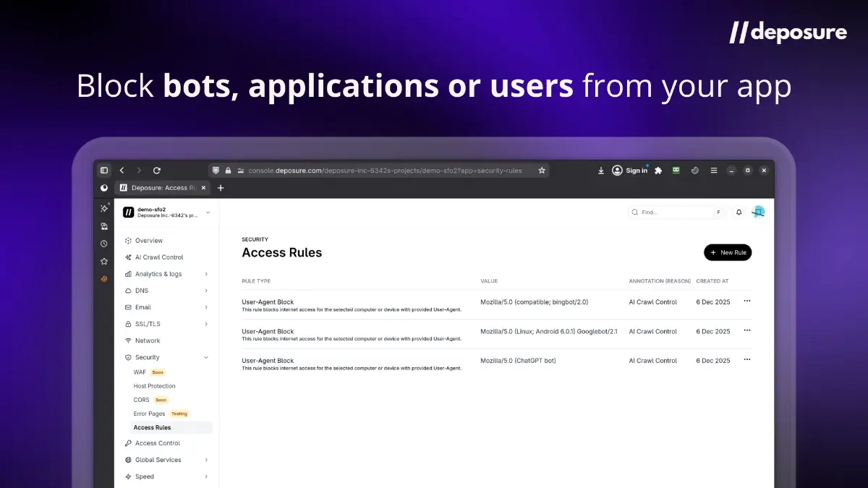Viewport: 868px width, 488px height.
Task: Click the browser extensions puzzle icon
Action: [658, 170]
